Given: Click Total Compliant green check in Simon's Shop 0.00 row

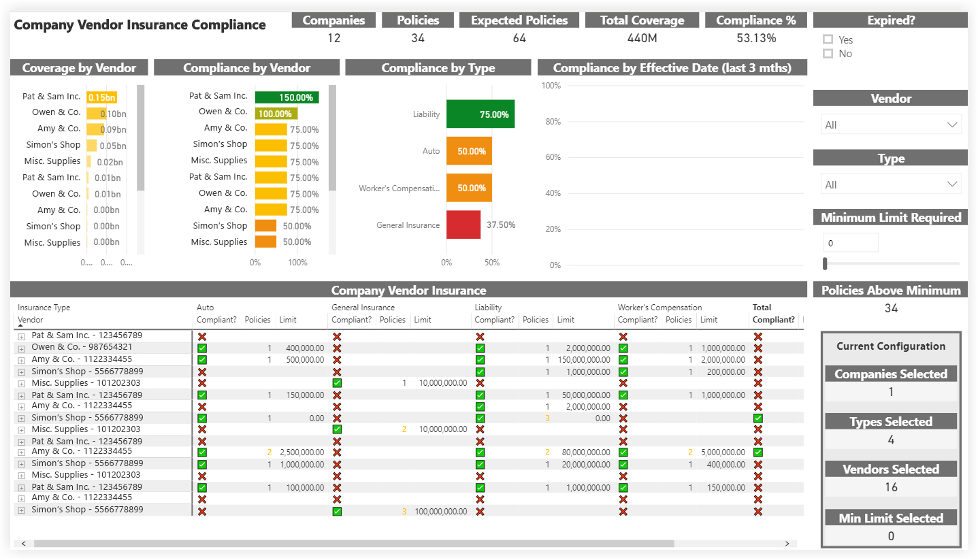Looking at the screenshot, I should tap(758, 418).
